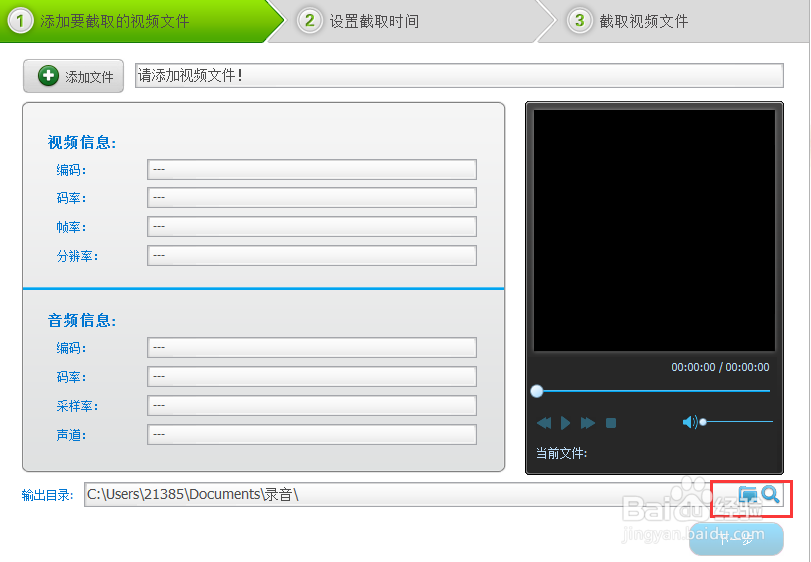Click the video 码率 field
This screenshot has width=811, height=562.
(312, 198)
